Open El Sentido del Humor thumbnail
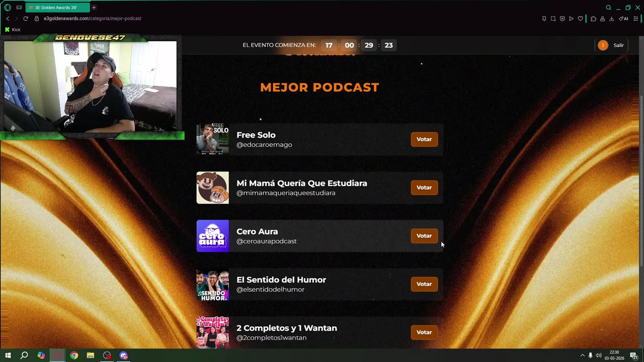This screenshot has height=362, width=644. [212, 284]
